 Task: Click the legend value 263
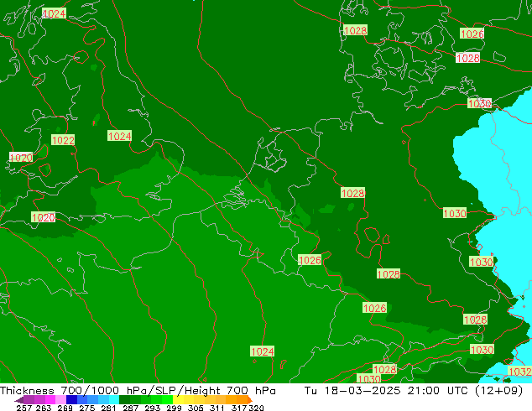pos(44,408)
